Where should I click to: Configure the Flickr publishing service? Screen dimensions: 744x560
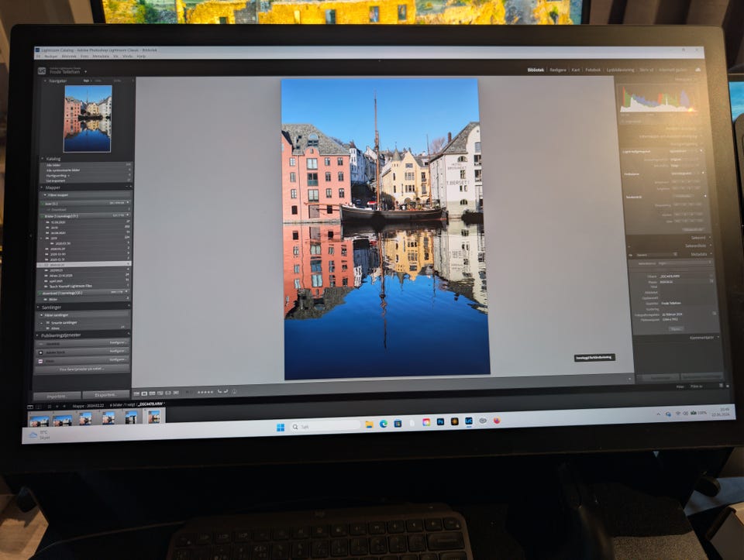coord(117,359)
